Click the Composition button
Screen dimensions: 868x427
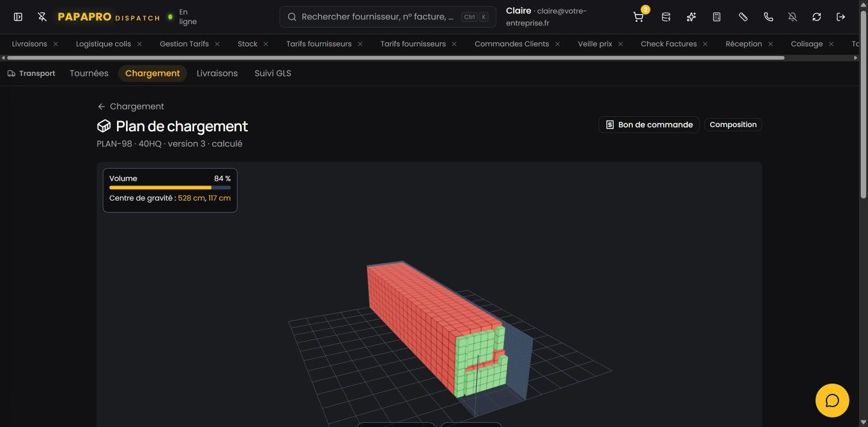(x=733, y=125)
